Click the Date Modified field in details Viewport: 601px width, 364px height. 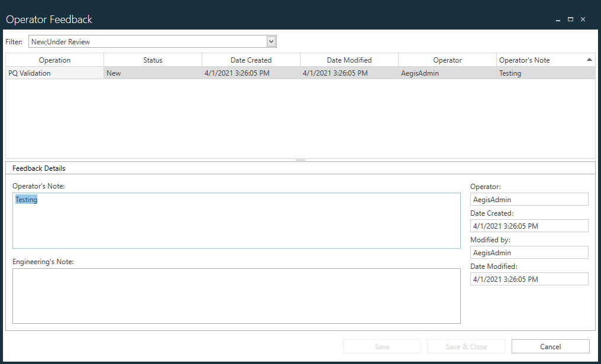point(529,279)
